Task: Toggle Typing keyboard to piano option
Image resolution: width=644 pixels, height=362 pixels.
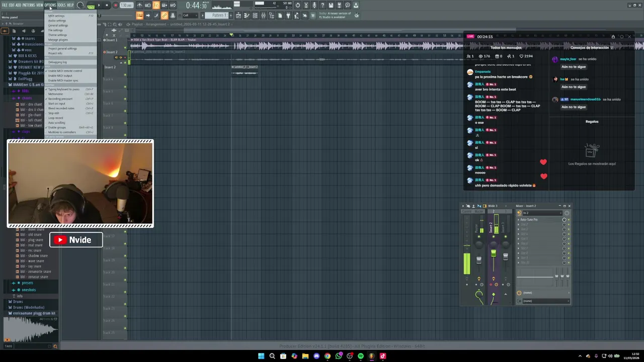Action: coord(70,89)
